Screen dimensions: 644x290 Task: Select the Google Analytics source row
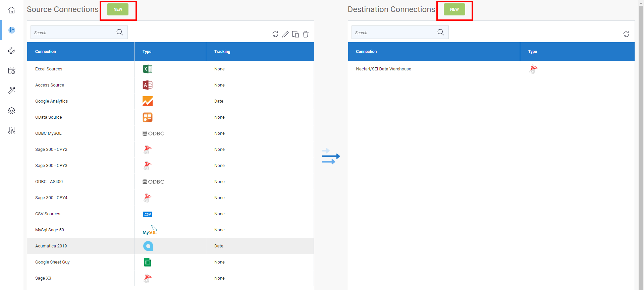[x=52, y=101]
